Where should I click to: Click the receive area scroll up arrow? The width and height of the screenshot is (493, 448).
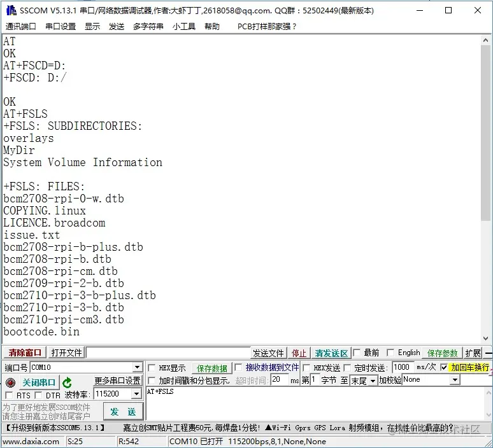pos(485,40)
